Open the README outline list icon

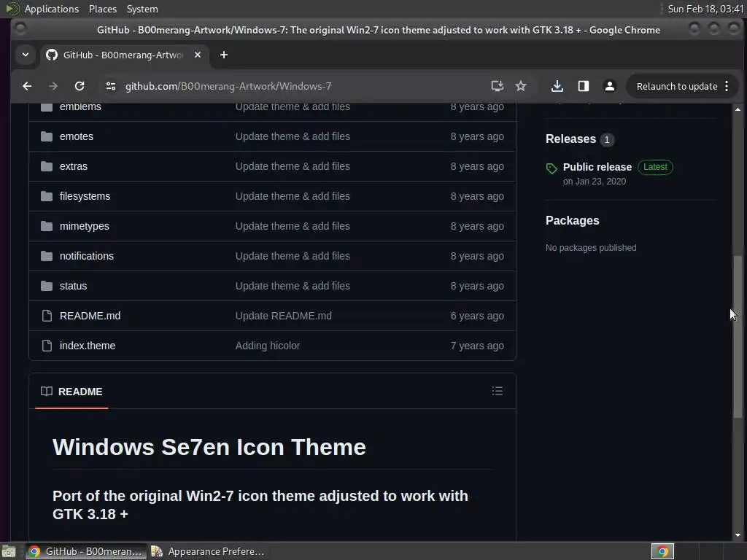498,391
